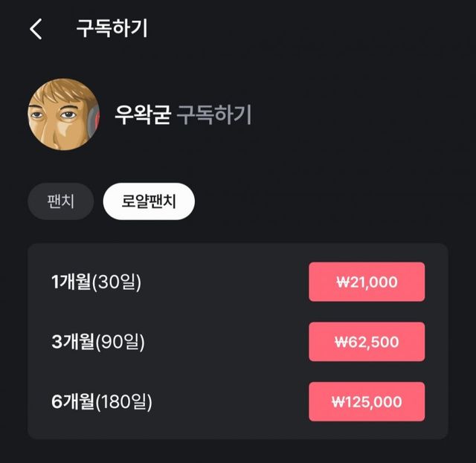Screen dimensions: 476x463
Task: Select the 6개월 plan label
Action: point(72,402)
